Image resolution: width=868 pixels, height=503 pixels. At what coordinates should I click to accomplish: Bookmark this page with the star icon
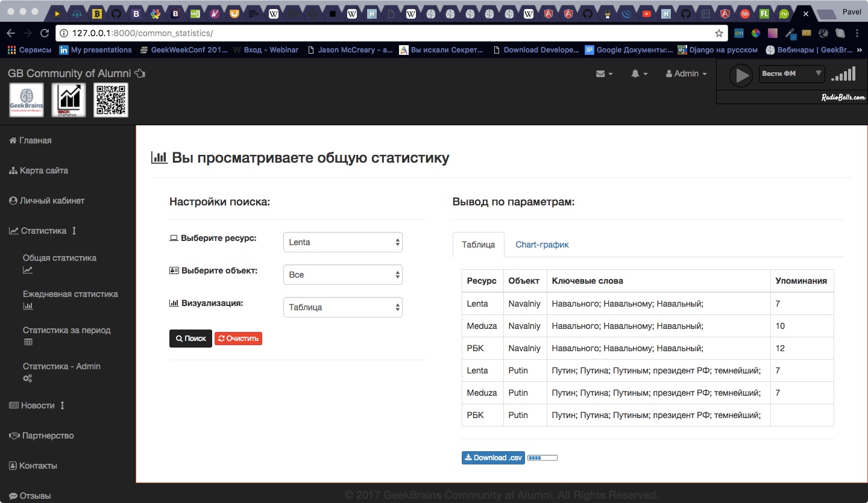(x=719, y=33)
